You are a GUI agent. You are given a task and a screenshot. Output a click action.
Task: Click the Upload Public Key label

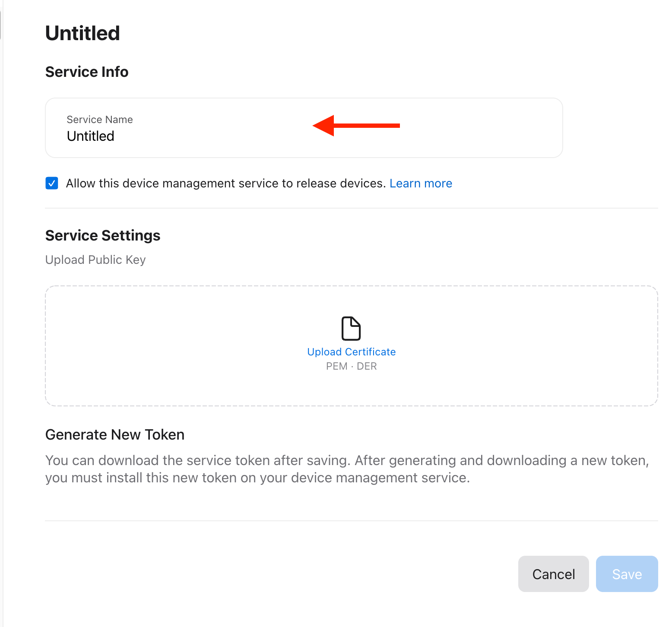[x=95, y=260]
